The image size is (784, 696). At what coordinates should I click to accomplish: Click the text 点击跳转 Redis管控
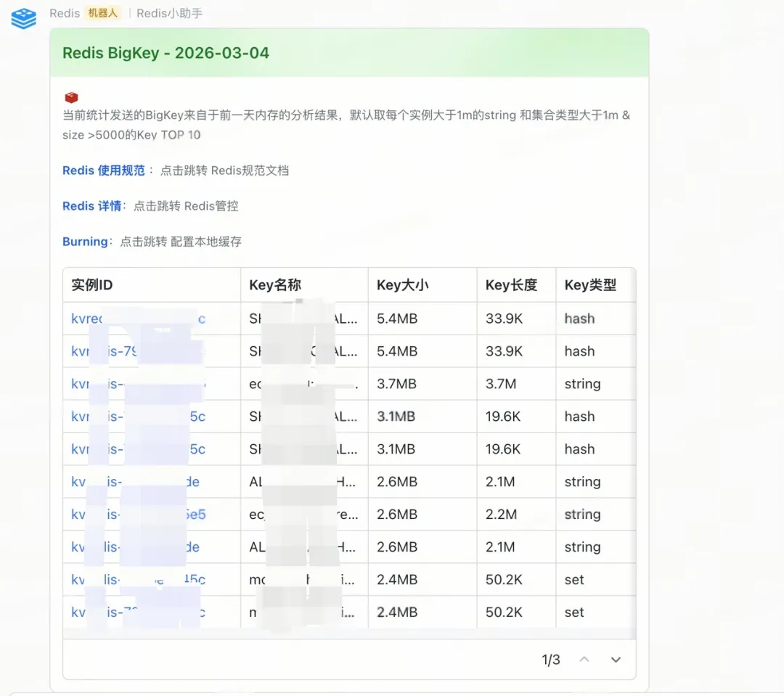click(186, 206)
